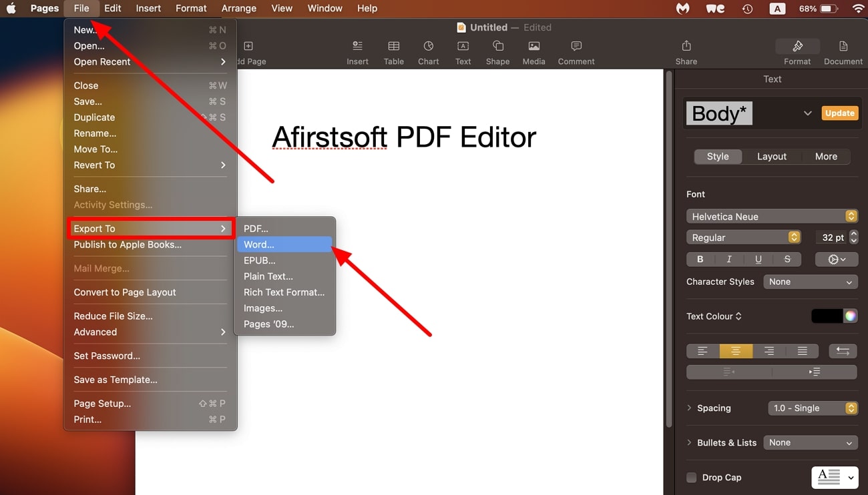868x495 pixels.
Task: Open Time Machine menu bar icon
Action: [x=747, y=9]
